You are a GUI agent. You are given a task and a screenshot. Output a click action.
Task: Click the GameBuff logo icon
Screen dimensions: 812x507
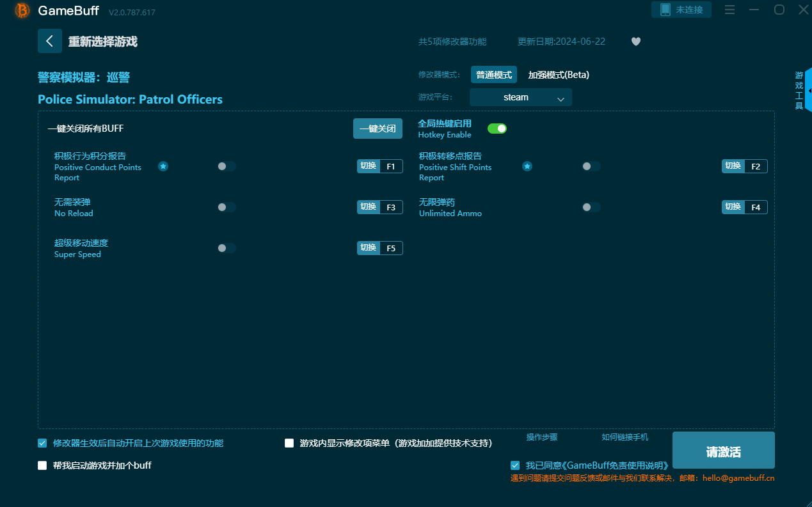[22, 10]
